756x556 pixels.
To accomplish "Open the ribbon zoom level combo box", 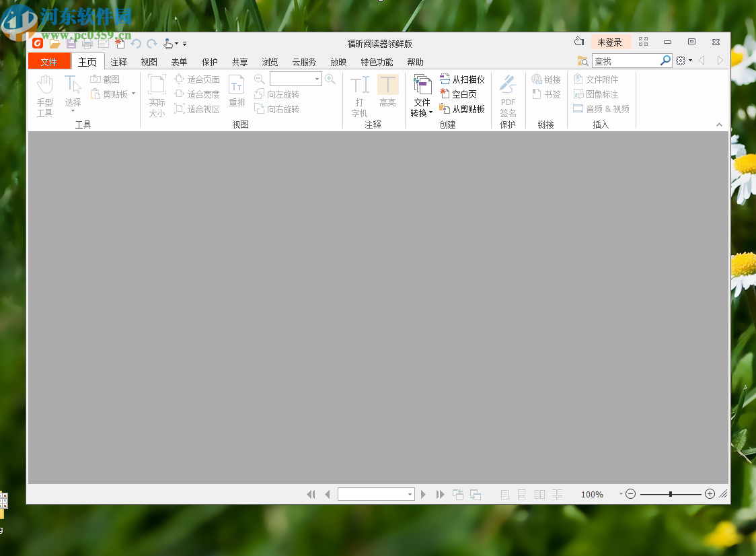I will pyautogui.click(x=295, y=79).
